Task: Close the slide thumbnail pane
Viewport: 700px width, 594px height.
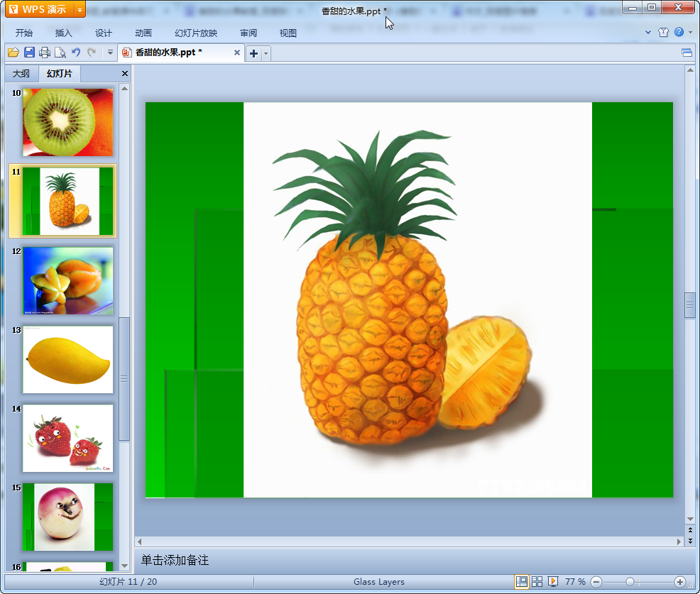Action: 125,74
